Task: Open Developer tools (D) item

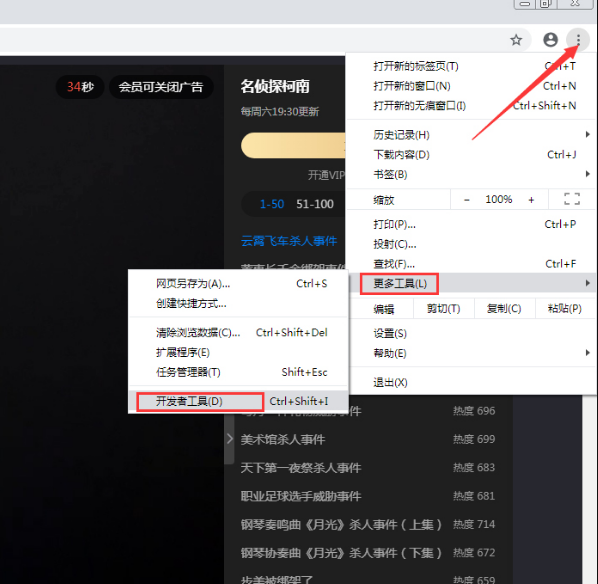Action: 238,401
